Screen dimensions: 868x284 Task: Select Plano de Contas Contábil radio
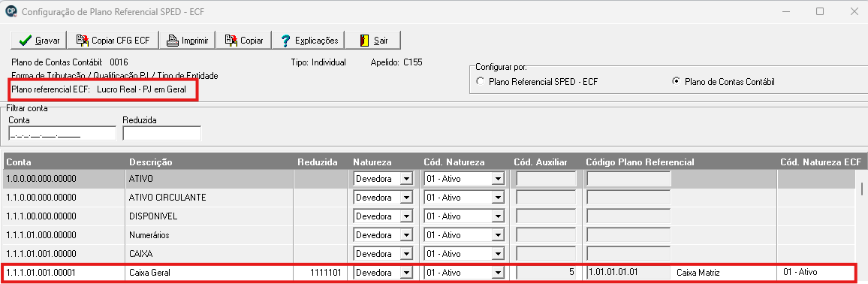(675, 82)
